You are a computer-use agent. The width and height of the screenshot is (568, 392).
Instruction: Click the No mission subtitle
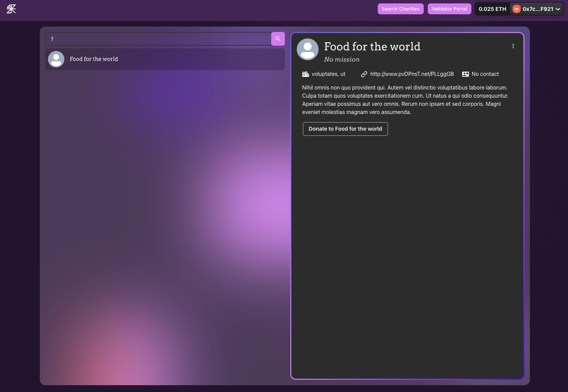[342, 59]
